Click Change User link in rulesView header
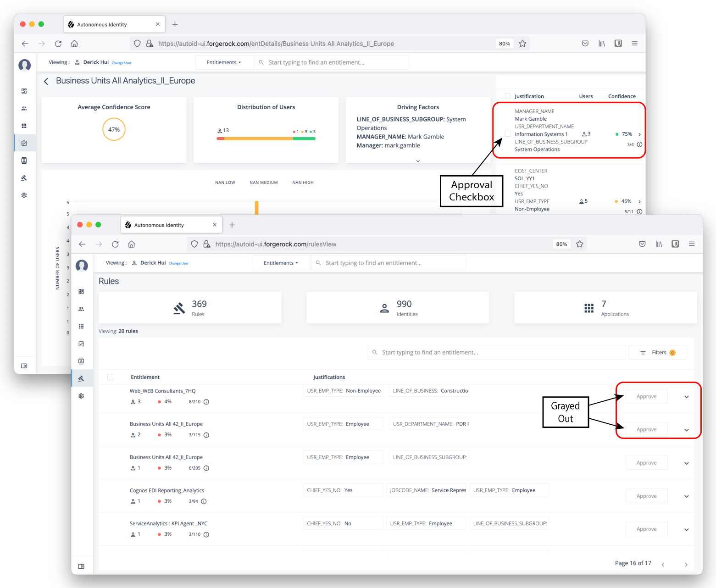 click(178, 263)
